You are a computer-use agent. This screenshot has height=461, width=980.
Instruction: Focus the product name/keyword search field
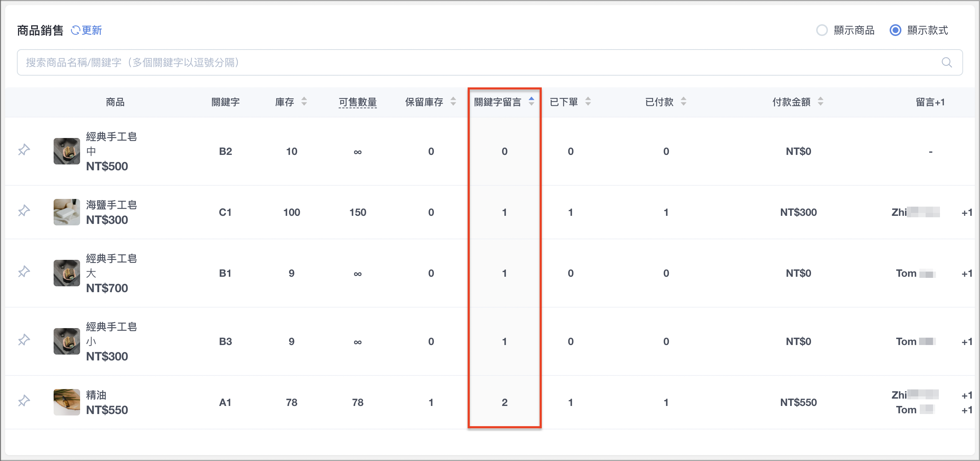[490, 62]
